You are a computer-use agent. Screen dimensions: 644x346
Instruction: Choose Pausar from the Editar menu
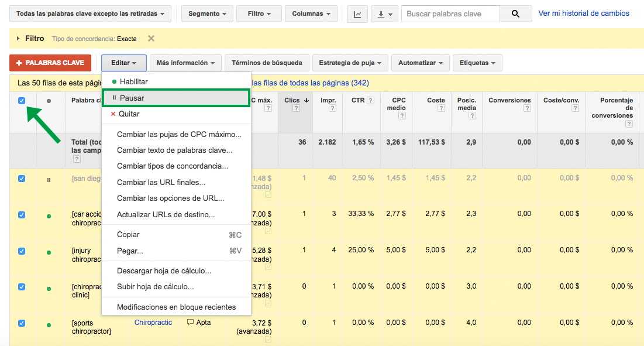coord(176,98)
